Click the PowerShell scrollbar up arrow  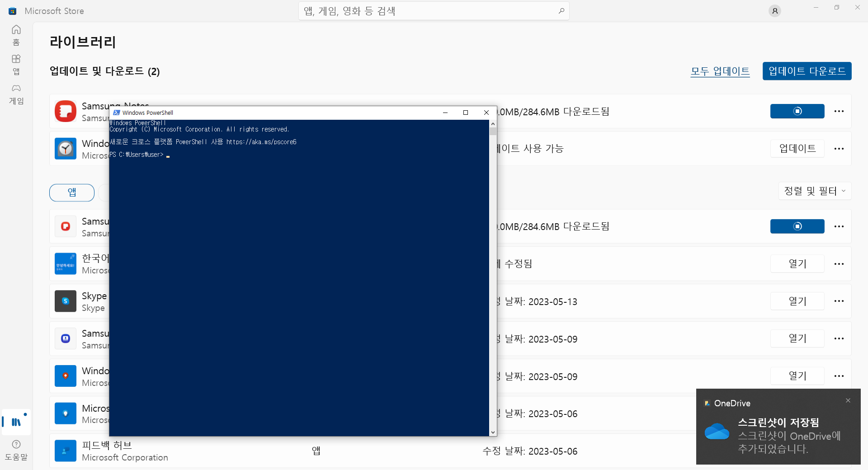[493, 123]
